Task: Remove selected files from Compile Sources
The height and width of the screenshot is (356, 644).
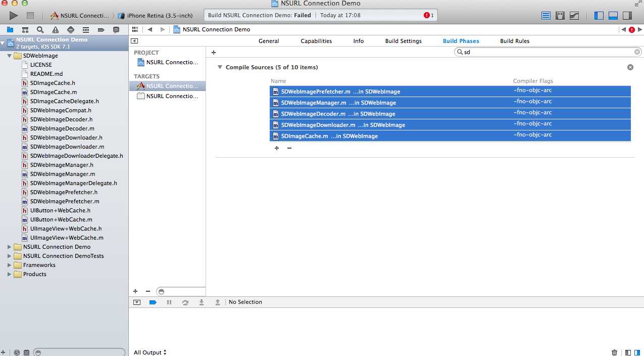Action: [x=289, y=148]
